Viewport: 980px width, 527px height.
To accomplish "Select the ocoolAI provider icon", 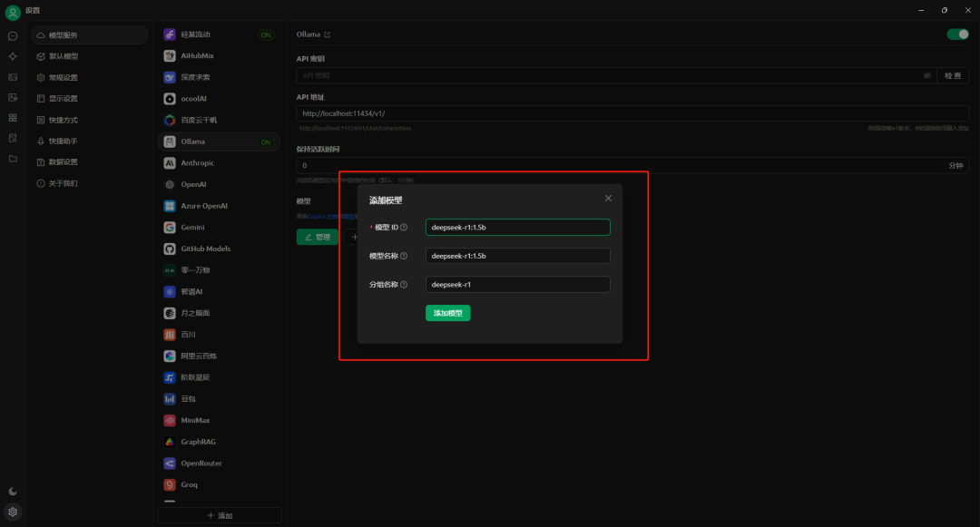I will coord(170,99).
